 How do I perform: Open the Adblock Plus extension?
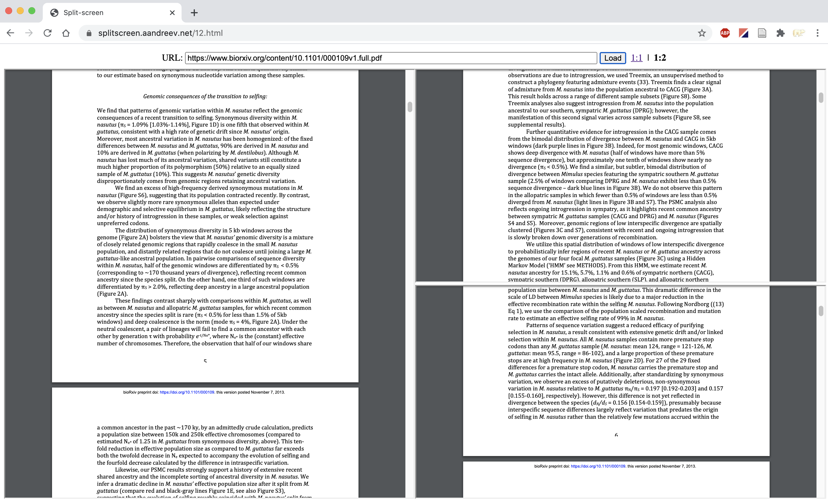[725, 33]
